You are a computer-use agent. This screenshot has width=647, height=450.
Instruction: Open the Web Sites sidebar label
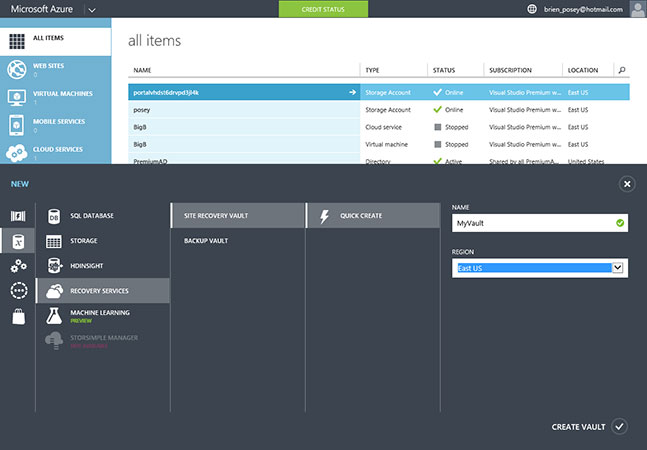pyautogui.click(x=48, y=66)
